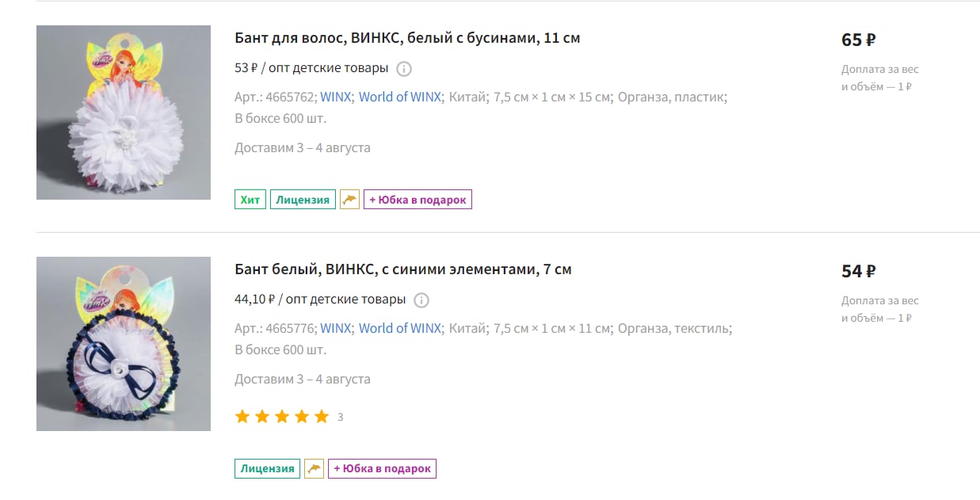Click WINX brand link in second product
This screenshot has width=980, height=500.
pos(336,328)
